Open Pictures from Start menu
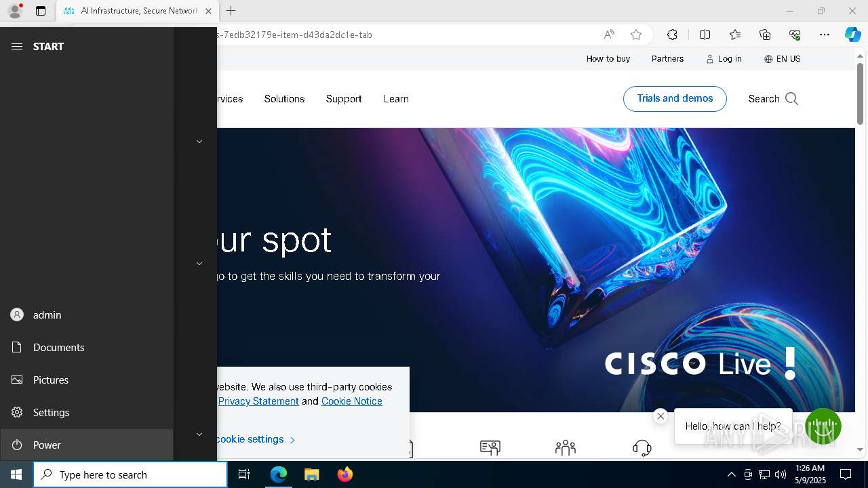The image size is (868, 488). coord(87,380)
